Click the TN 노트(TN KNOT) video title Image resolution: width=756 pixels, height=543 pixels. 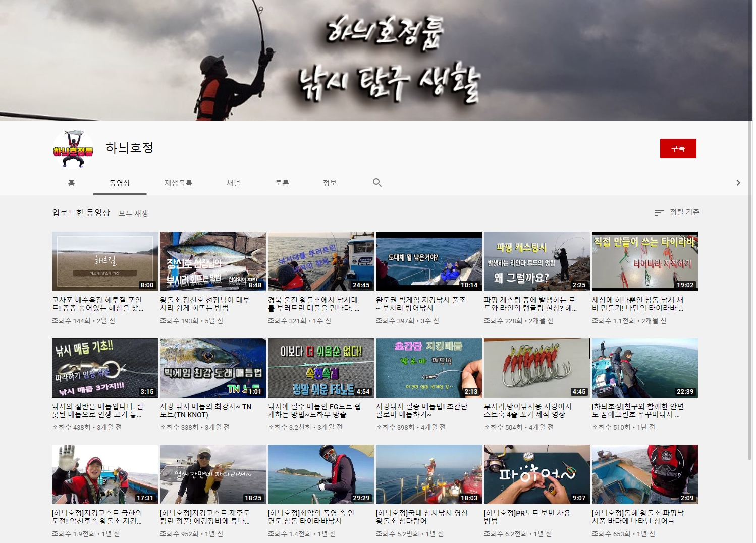[205, 411]
